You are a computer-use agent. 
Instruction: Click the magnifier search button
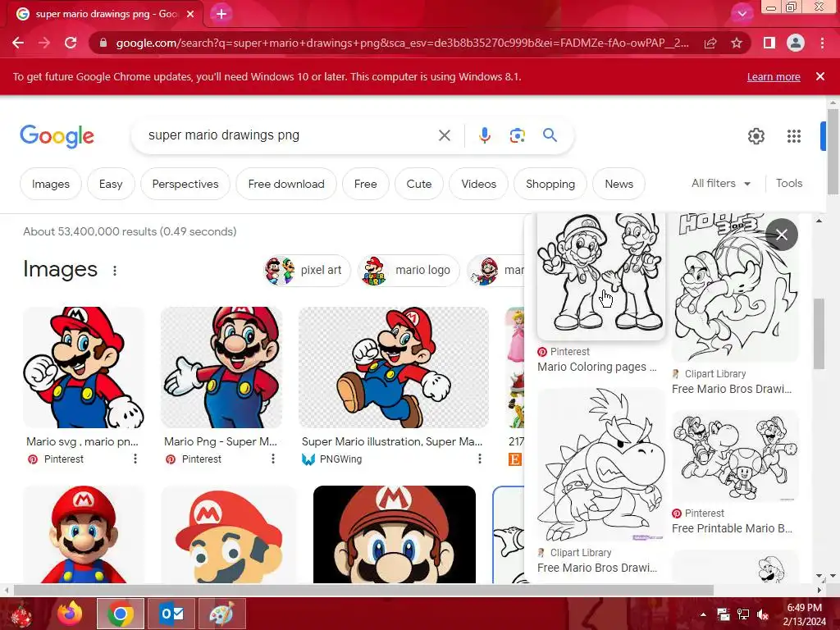[x=550, y=135]
